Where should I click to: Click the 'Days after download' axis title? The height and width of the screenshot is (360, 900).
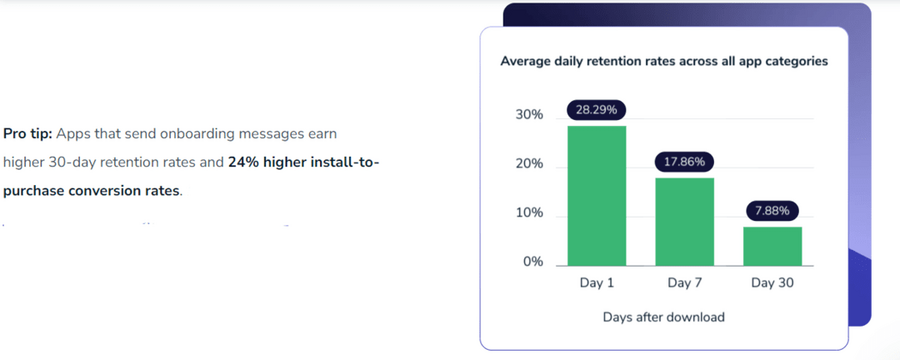click(x=664, y=317)
